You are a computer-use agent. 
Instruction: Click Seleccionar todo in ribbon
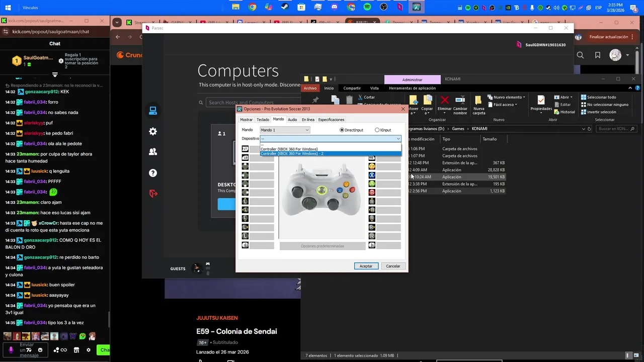598,97
